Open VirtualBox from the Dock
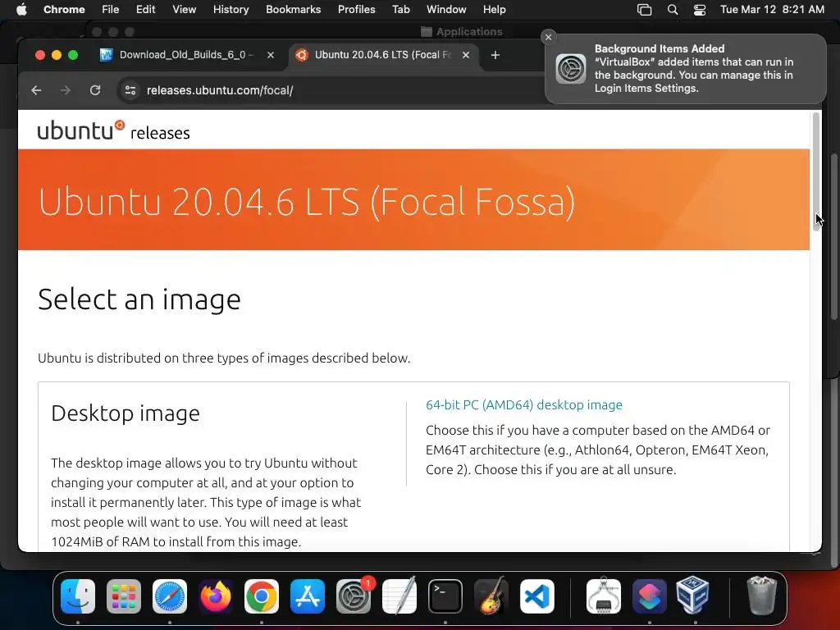The width and height of the screenshot is (840, 630). pyautogui.click(x=692, y=596)
